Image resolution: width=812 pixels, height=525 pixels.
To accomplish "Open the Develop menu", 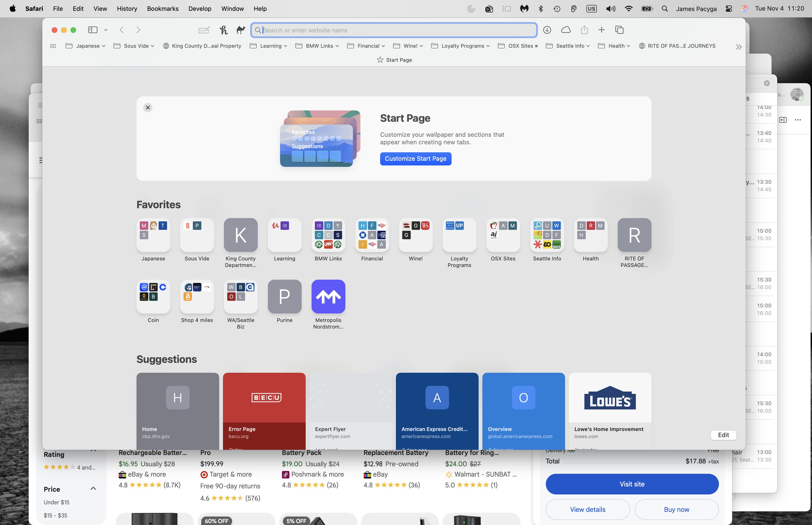I will pyautogui.click(x=200, y=8).
